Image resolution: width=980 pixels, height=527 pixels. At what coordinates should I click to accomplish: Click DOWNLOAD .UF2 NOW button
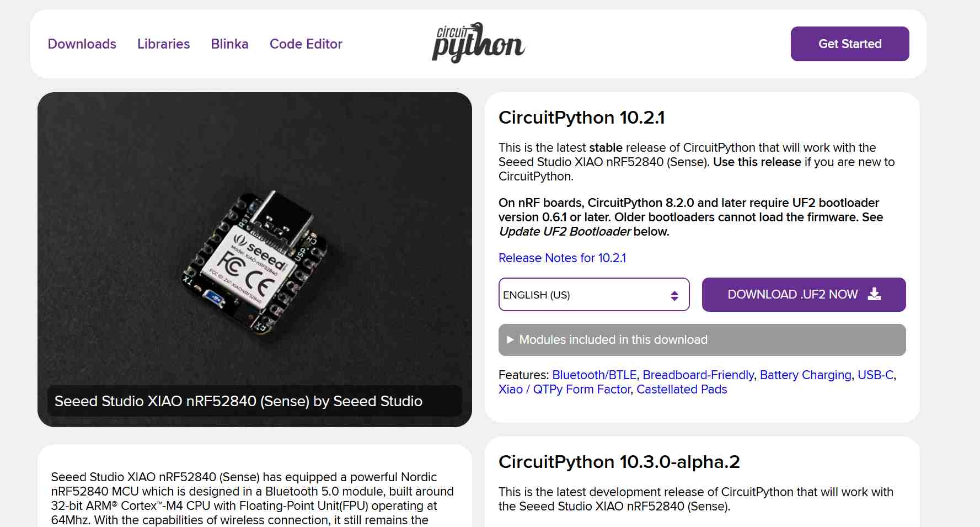coord(804,295)
